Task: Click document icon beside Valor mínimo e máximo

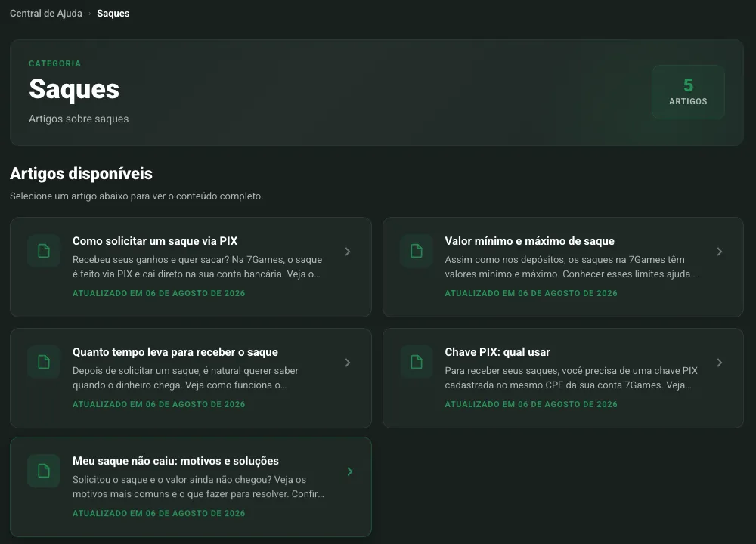Action: 416,251
